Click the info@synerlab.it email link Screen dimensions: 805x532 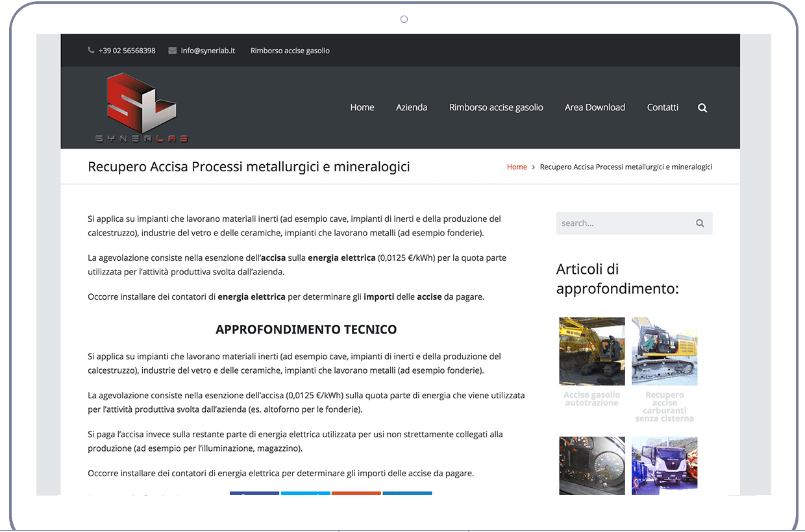click(x=208, y=51)
